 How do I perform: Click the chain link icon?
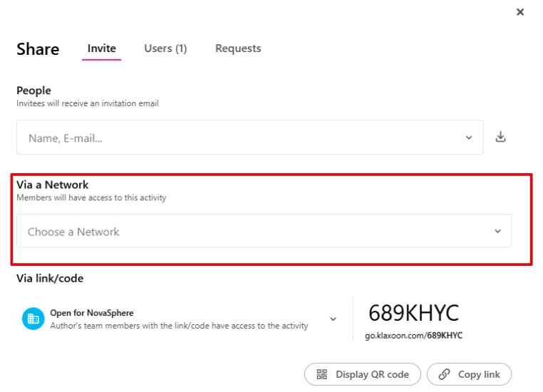tap(445, 374)
